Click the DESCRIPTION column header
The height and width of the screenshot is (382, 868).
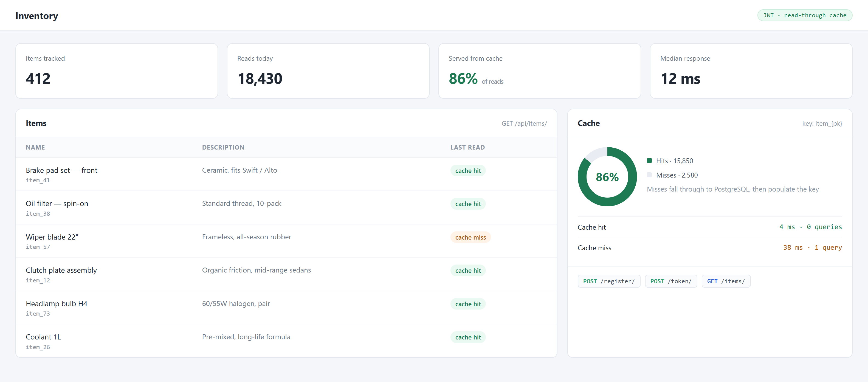[223, 147]
